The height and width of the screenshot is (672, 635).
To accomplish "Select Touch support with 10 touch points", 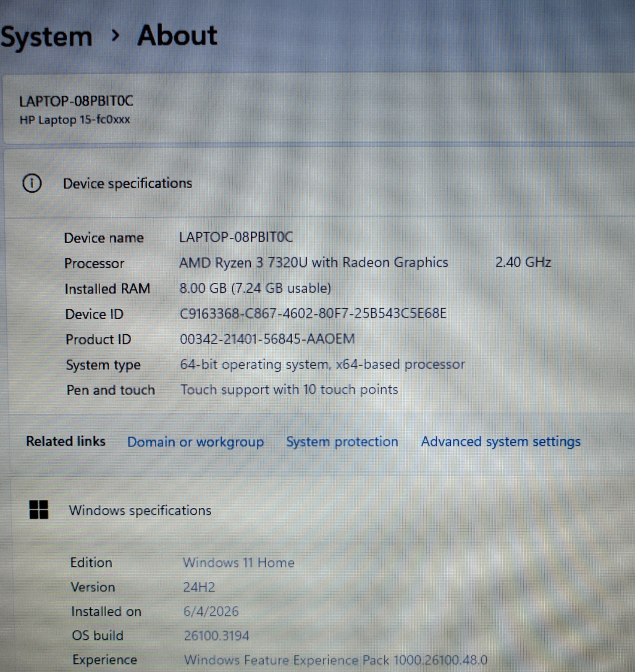I will [289, 390].
